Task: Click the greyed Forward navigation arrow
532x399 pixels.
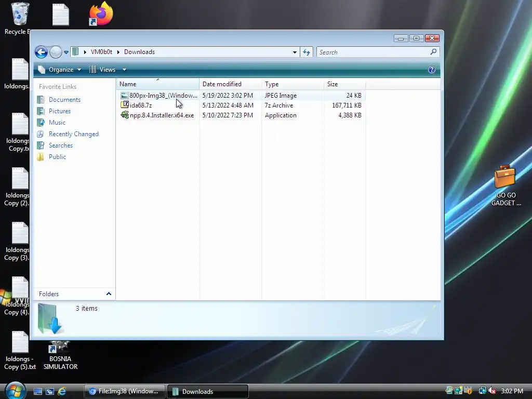Action: pyautogui.click(x=56, y=52)
